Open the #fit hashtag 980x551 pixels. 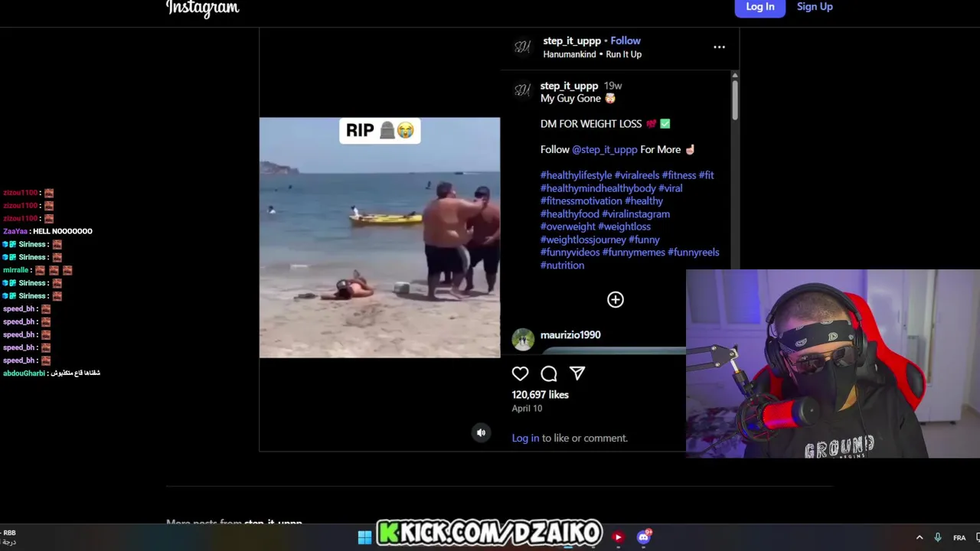(x=706, y=175)
